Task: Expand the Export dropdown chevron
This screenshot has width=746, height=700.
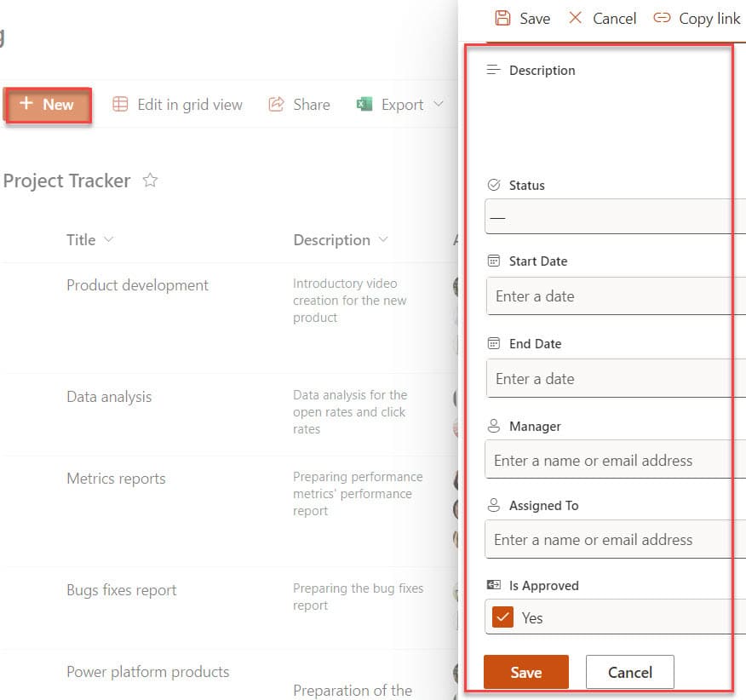Action: coord(439,104)
